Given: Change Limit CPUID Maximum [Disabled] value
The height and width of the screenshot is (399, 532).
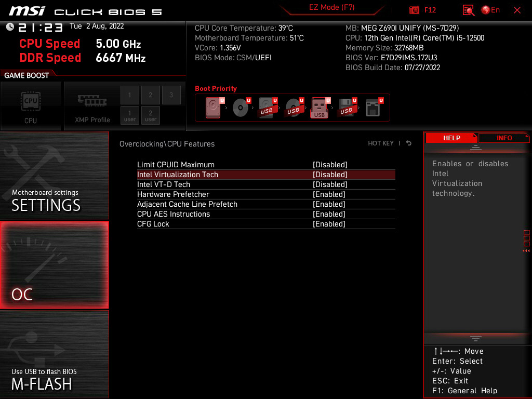Looking at the screenshot, I should [x=330, y=165].
